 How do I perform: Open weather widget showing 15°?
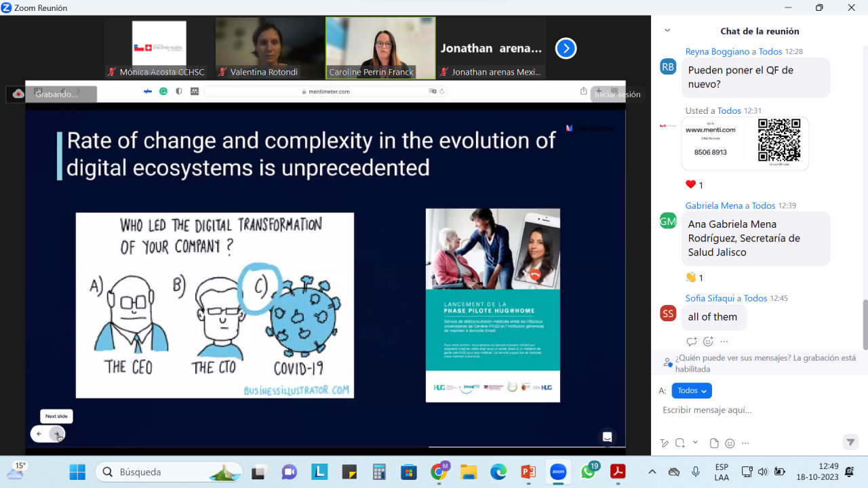pyautogui.click(x=16, y=472)
